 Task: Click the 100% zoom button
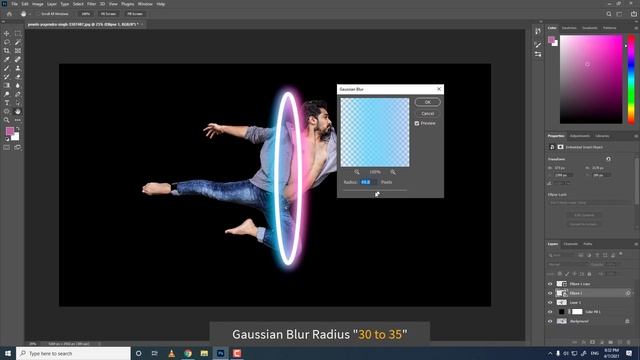click(85, 14)
